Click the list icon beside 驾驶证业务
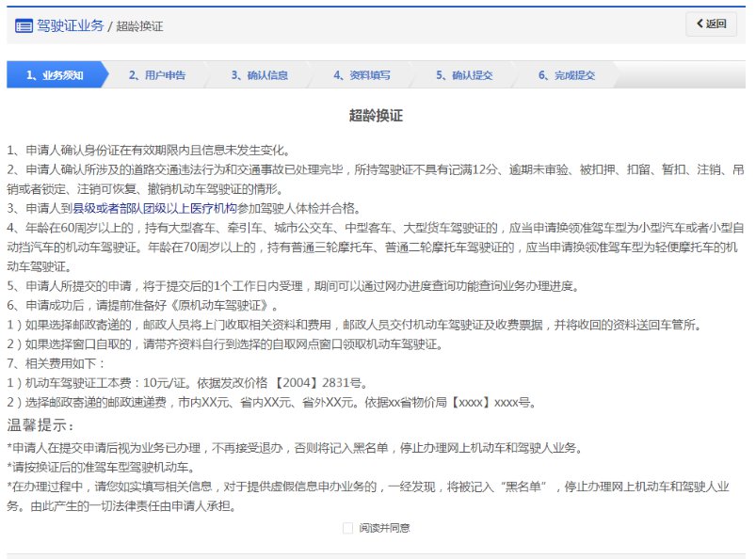 (x=24, y=25)
